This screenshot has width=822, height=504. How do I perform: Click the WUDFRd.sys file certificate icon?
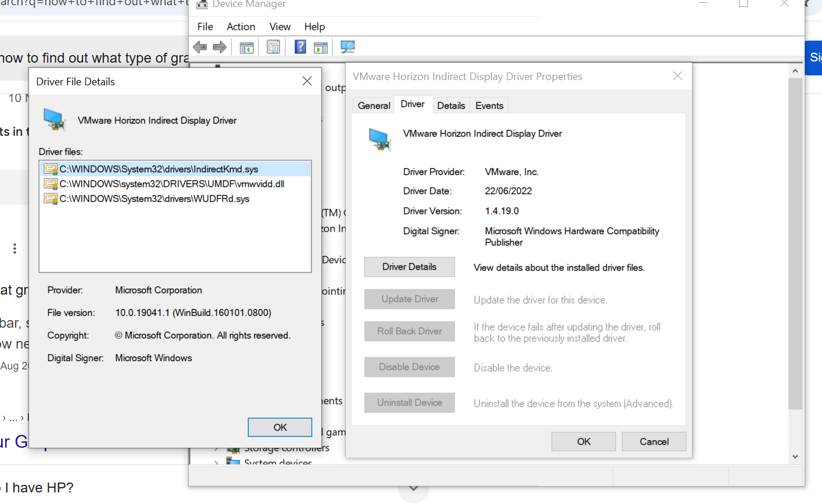pos(51,198)
